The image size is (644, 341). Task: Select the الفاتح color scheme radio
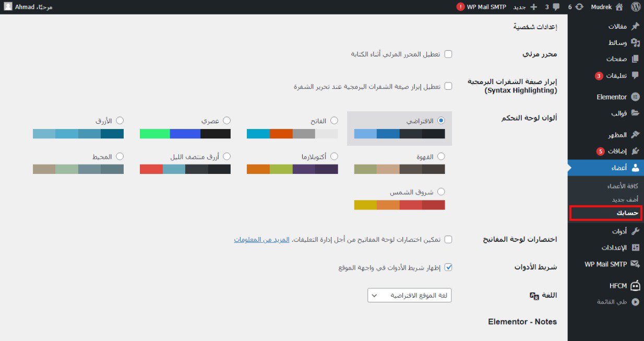(x=334, y=121)
